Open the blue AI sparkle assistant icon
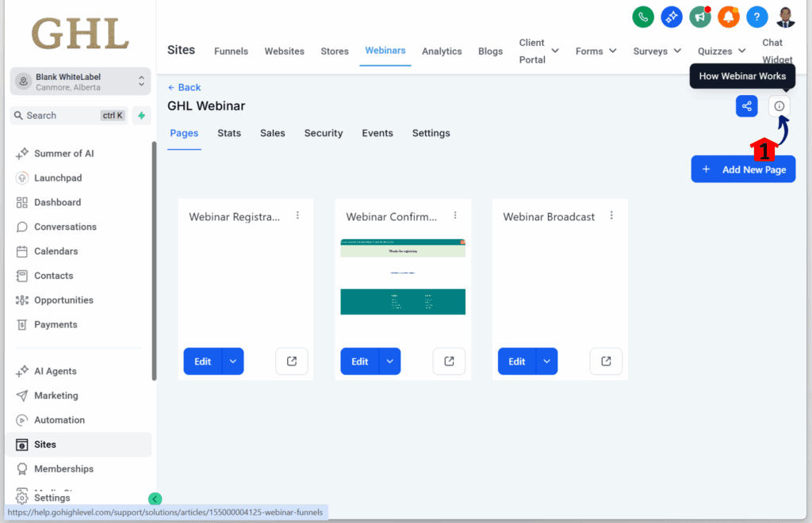812x523 pixels. 671,17
